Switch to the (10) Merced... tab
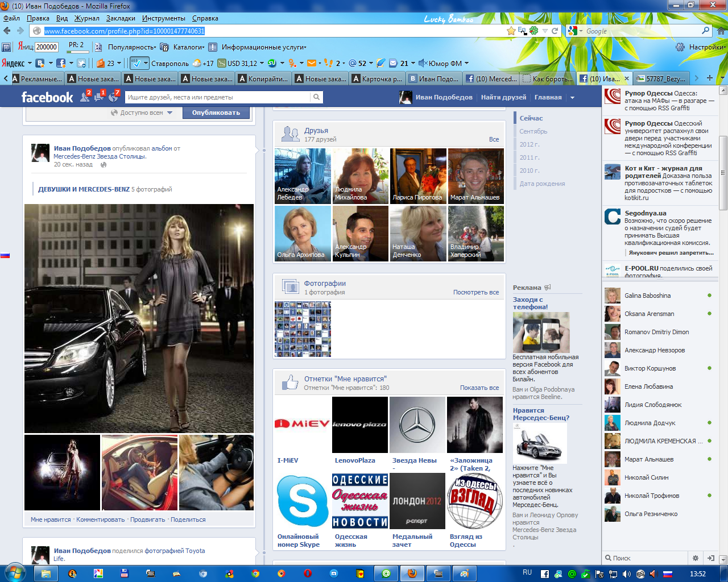 pyautogui.click(x=491, y=78)
